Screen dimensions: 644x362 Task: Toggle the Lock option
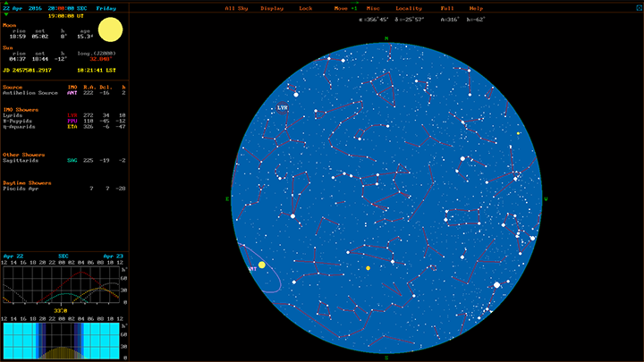point(306,7)
